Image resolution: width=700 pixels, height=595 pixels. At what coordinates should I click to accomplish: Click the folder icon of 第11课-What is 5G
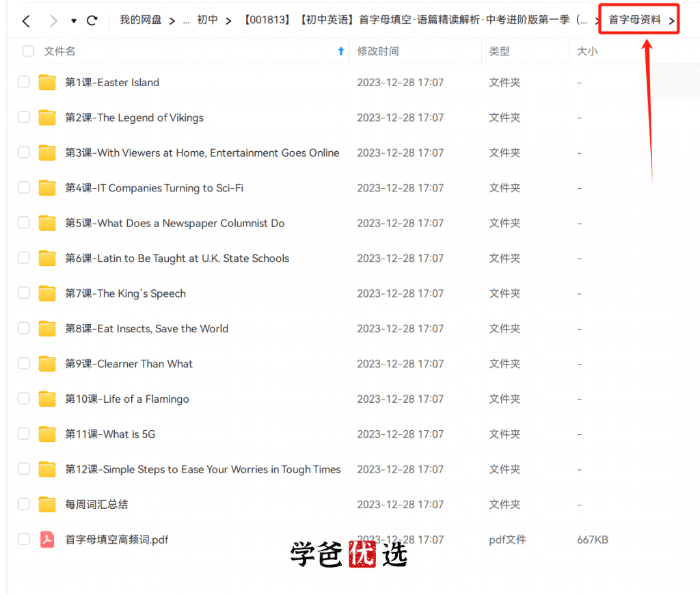47,434
